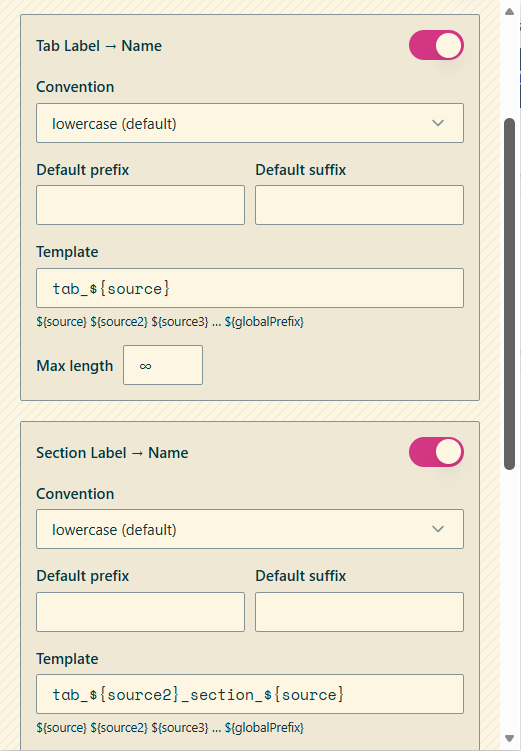
Task: Click placeholder hint text under Tab Label template
Action: pos(170,322)
